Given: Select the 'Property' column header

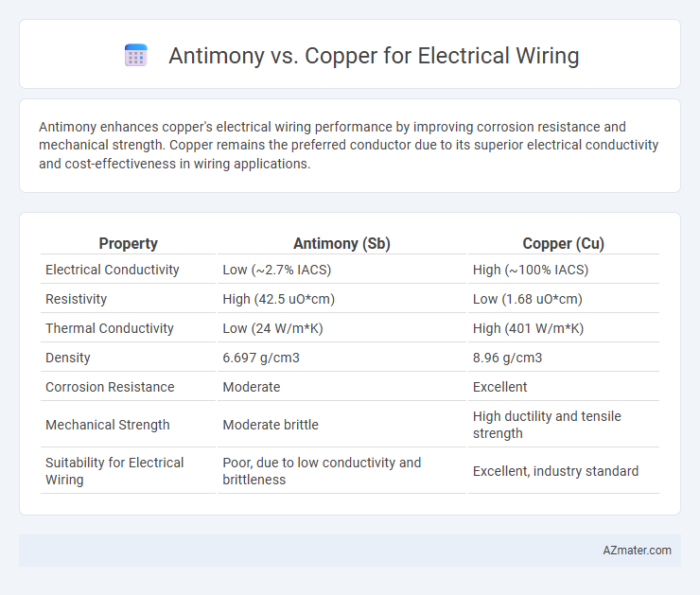Looking at the screenshot, I should tap(128, 243).
